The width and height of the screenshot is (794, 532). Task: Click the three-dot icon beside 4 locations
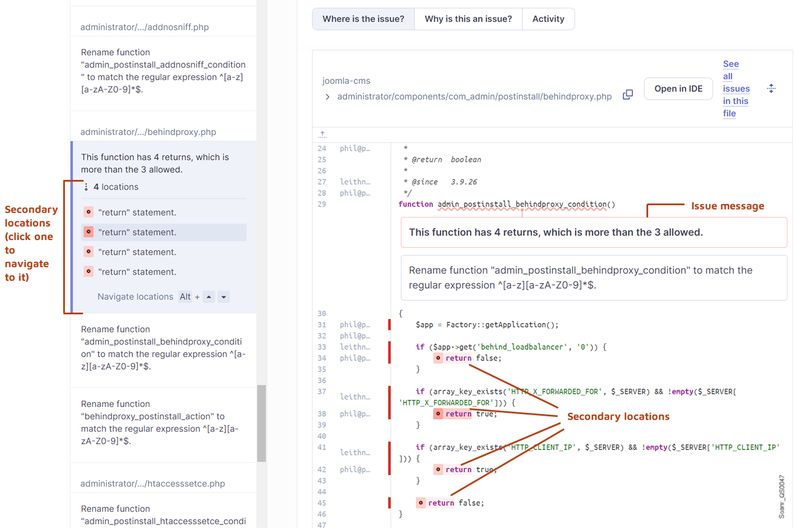pyautogui.click(x=86, y=187)
